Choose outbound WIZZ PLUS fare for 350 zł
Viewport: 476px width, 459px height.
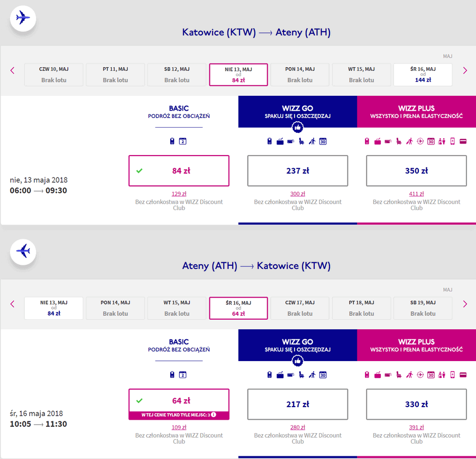(416, 170)
